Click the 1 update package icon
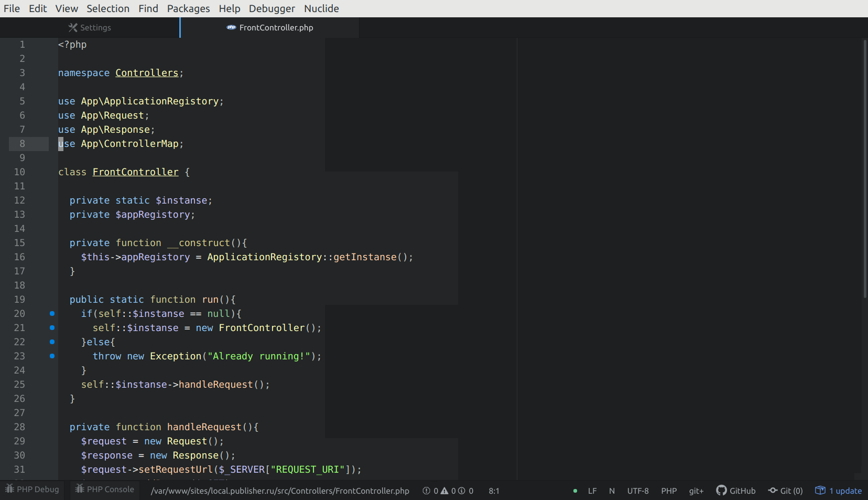Screen dimensions: 868x500 pos(820,491)
